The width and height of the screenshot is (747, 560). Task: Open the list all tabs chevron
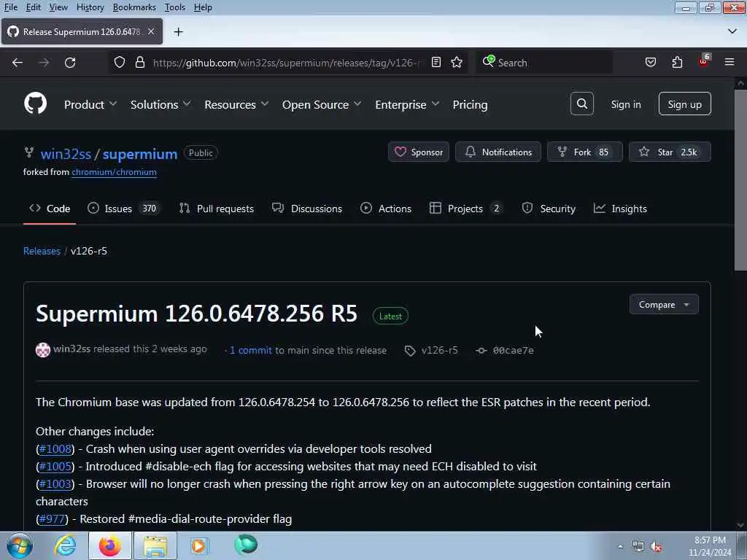click(732, 31)
